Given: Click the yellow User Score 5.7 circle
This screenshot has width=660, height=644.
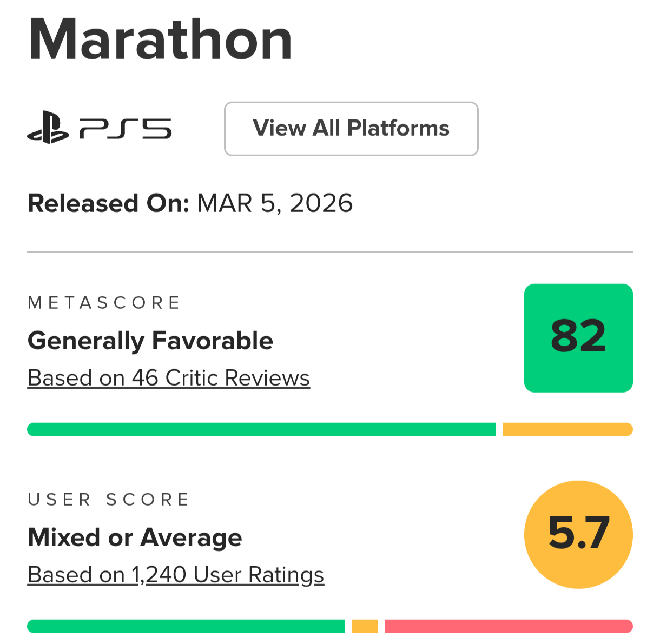Looking at the screenshot, I should (x=578, y=534).
